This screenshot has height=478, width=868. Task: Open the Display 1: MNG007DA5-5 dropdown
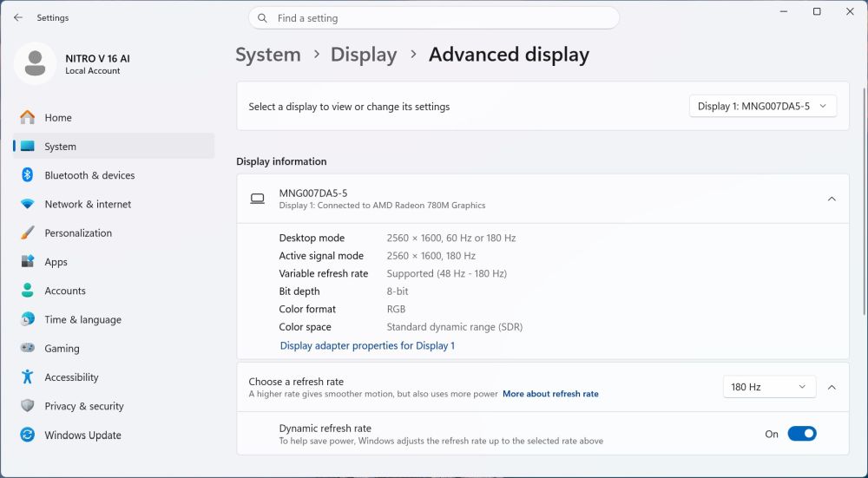[762, 106]
